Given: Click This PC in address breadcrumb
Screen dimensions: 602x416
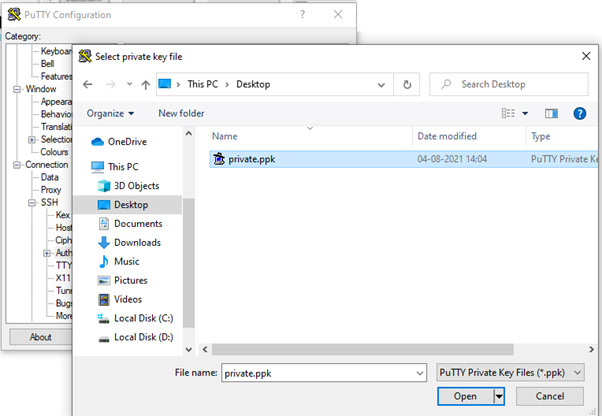Looking at the screenshot, I should click(x=202, y=84).
